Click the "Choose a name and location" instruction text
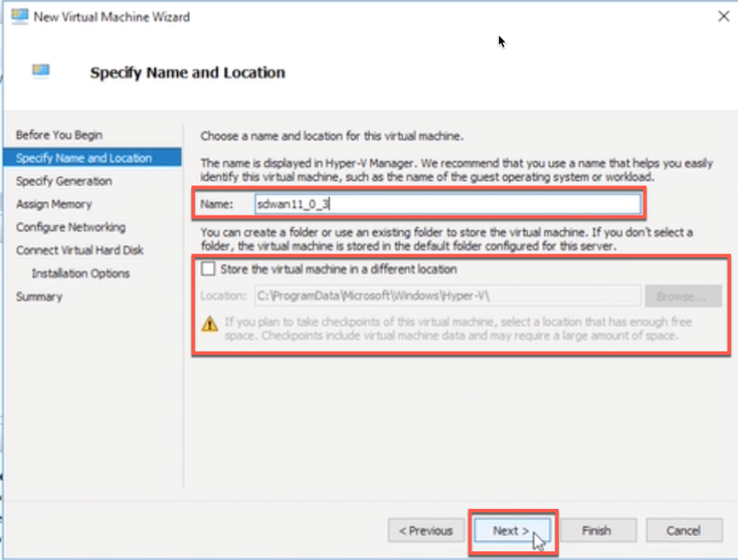 [332, 136]
